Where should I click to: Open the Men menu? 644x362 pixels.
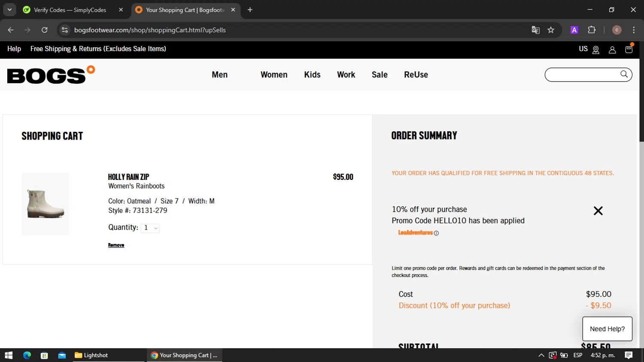[220, 75]
